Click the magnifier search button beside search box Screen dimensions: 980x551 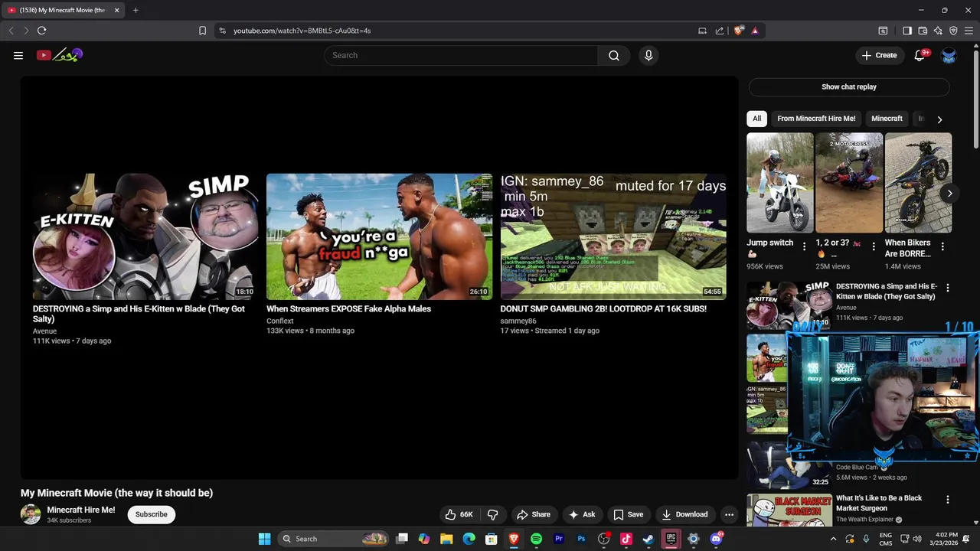pos(614,55)
